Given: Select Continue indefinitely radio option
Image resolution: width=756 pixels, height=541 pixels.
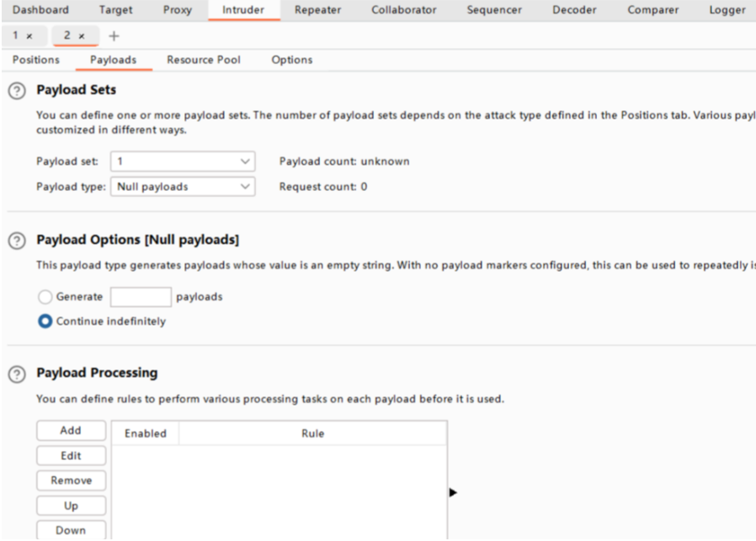Looking at the screenshot, I should coord(45,321).
